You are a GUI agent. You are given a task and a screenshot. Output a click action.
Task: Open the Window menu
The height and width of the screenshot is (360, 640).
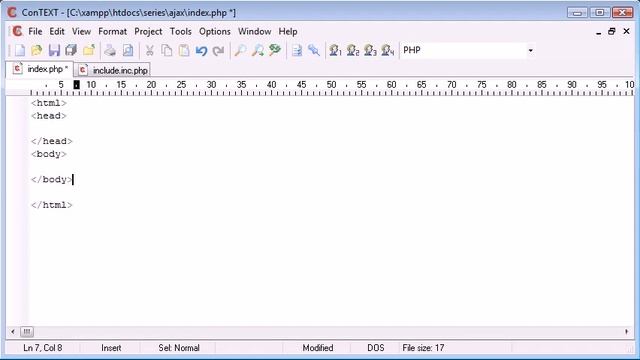tap(254, 31)
